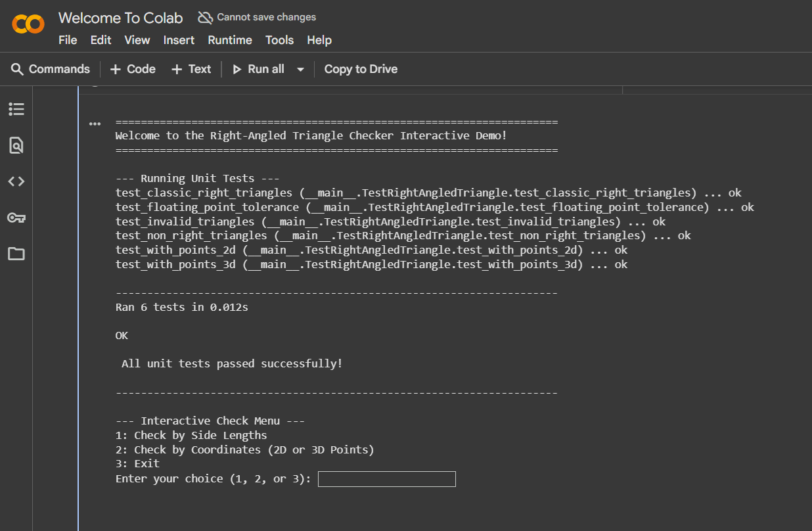Open the Find and Replace sidebar panel
Screen dimensions: 812x531
16,145
